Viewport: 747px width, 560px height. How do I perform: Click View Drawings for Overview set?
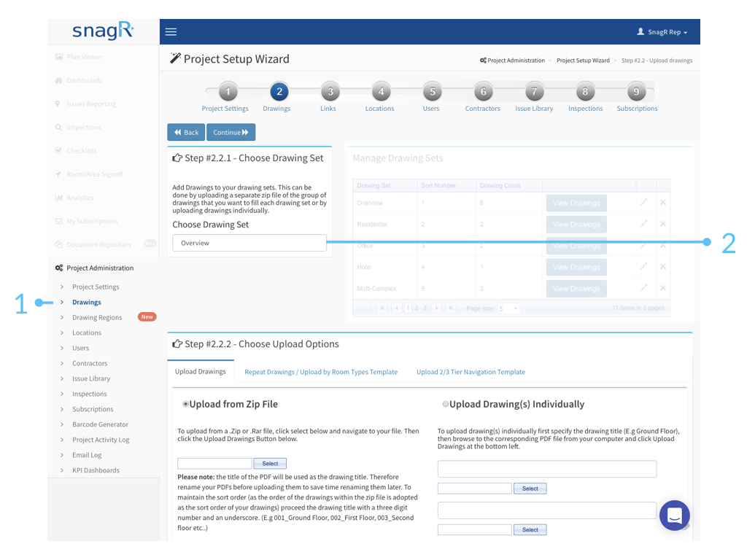point(576,203)
